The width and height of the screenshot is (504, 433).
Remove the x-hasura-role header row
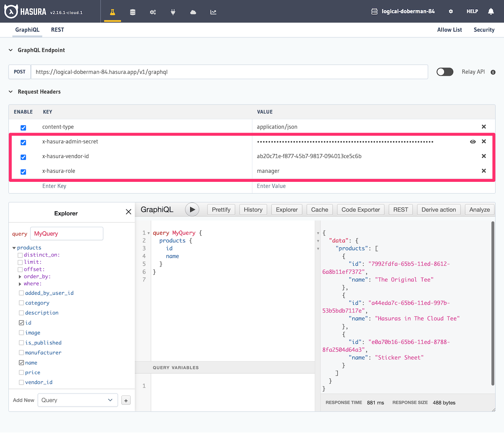(x=484, y=171)
